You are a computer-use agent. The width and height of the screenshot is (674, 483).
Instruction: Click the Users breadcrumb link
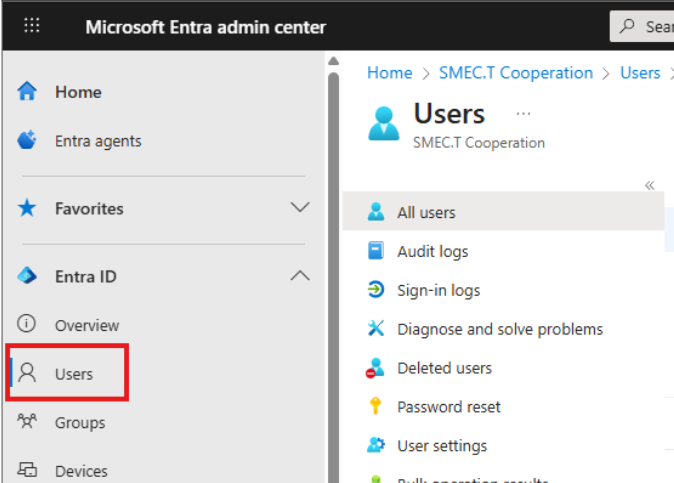point(640,73)
